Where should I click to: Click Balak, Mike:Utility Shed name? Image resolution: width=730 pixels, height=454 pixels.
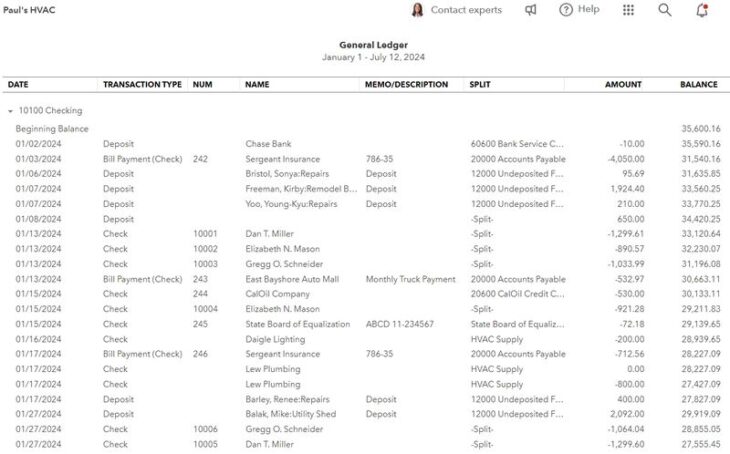coord(291,414)
